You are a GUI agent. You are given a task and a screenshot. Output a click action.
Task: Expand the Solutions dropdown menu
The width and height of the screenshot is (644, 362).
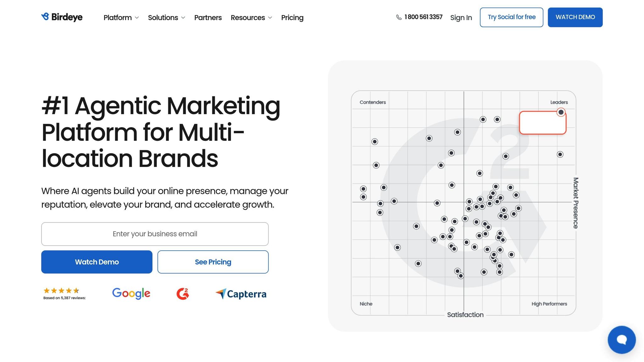pyautogui.click(x=166, y=18)
